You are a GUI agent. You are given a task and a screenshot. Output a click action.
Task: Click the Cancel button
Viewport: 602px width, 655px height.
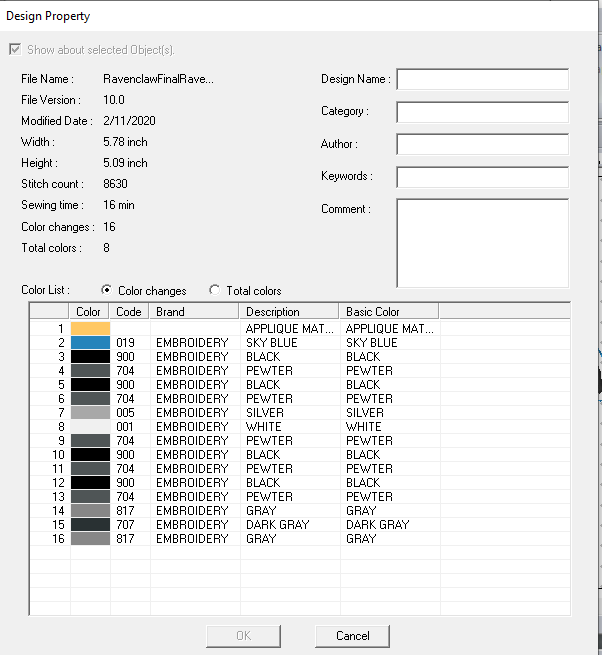tap(351, 635)
